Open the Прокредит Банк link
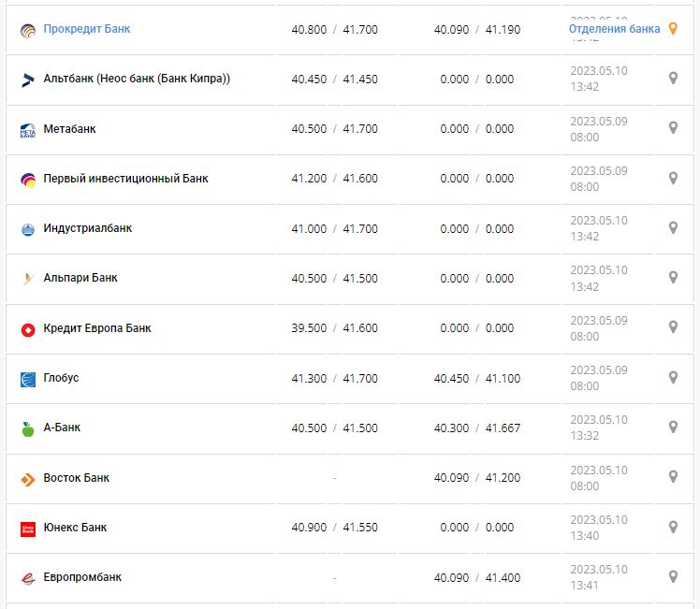Image resolution: width=700 pixels, height=609 pixels. tap(87, 29)
